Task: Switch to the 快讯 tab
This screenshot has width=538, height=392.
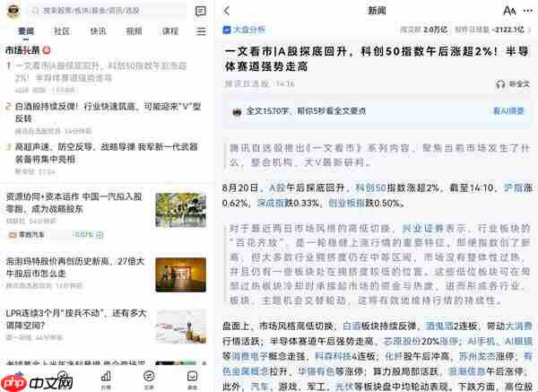Action: tap(98, 31)
